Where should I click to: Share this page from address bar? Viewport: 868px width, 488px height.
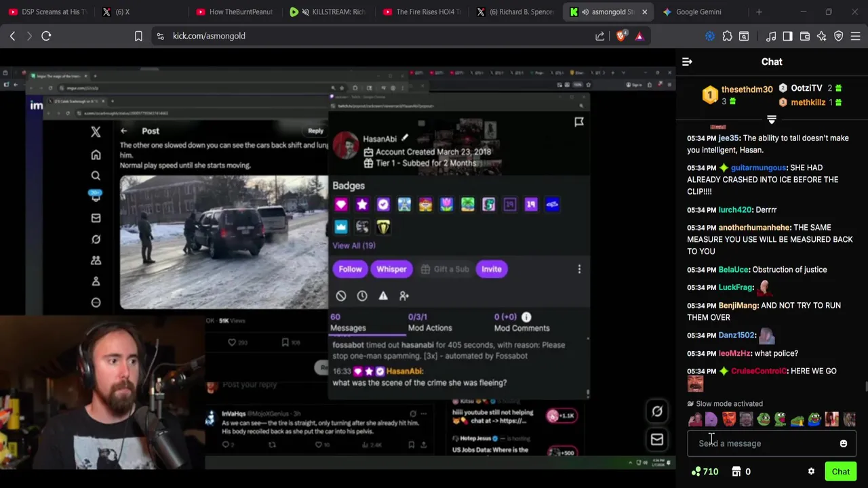600,36
